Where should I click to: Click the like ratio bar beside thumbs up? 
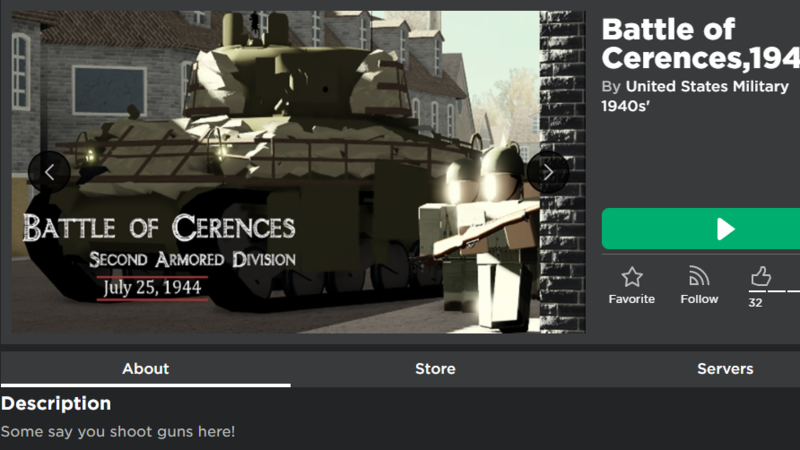pyautogui.click(x=774, y=291)
